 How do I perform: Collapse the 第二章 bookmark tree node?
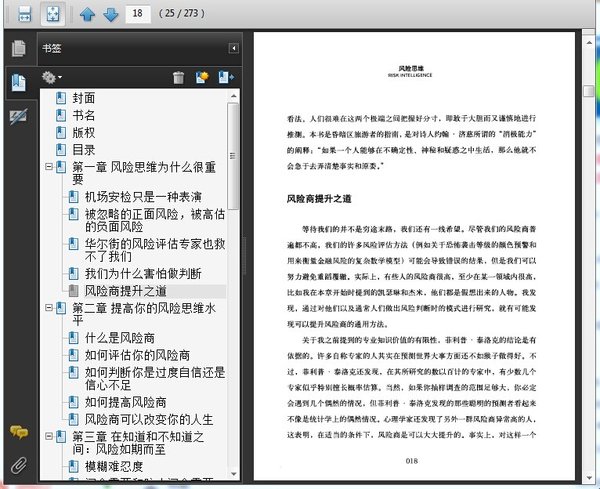click(48, 309)
